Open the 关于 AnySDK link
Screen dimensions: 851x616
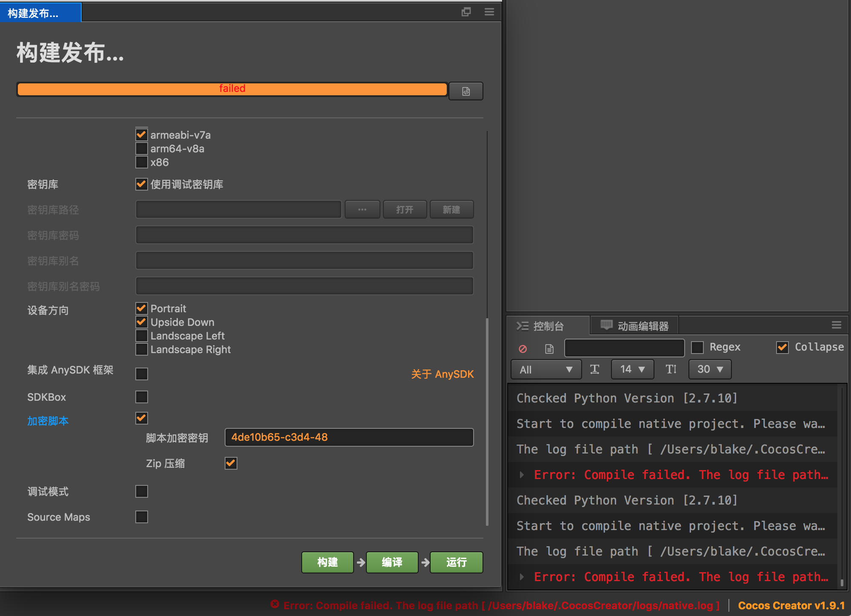tap(442, 374)
